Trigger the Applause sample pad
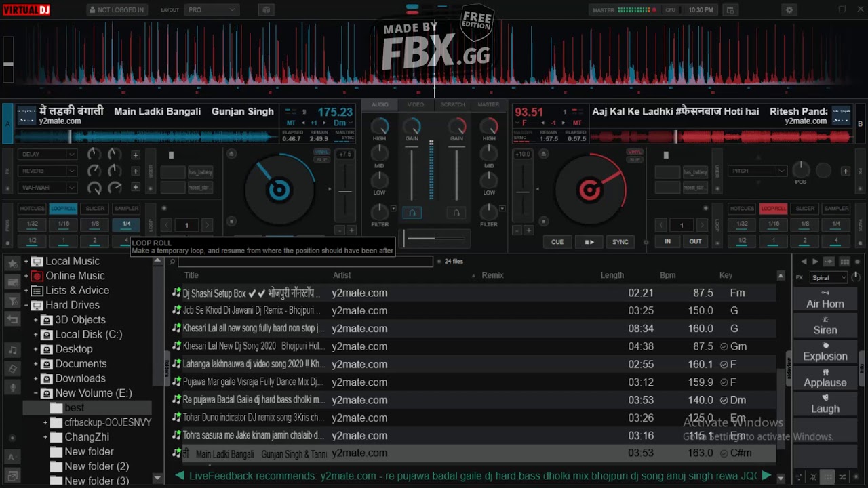Image resolution: width=868 pixels, height=488 pixels. (x=825, y=378)
